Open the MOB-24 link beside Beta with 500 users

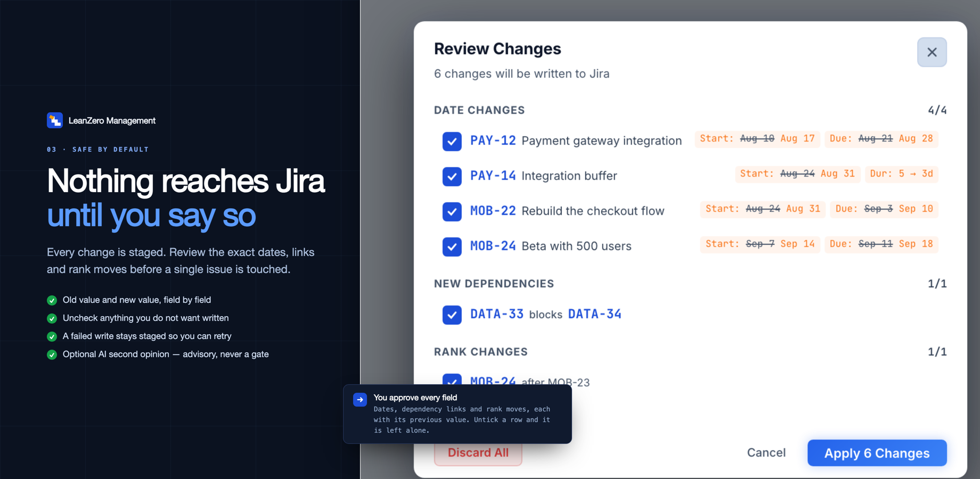coord(493,246)
